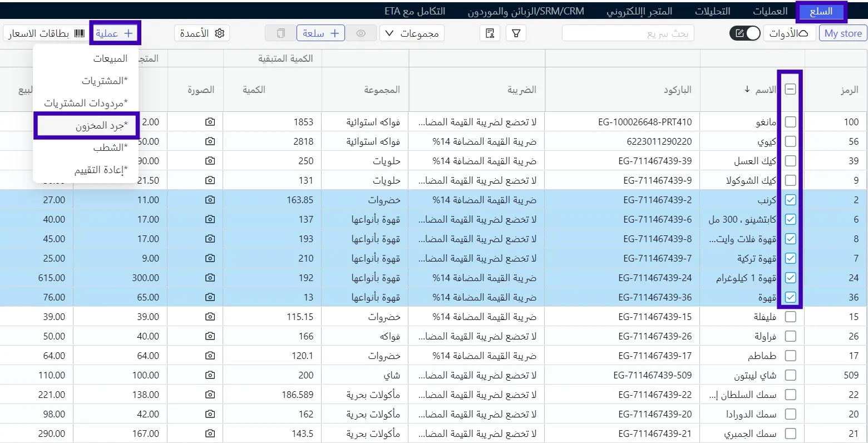Screen dimensions: 868x443
Task: Click quantity 186.589 cell
Action: 273,395
